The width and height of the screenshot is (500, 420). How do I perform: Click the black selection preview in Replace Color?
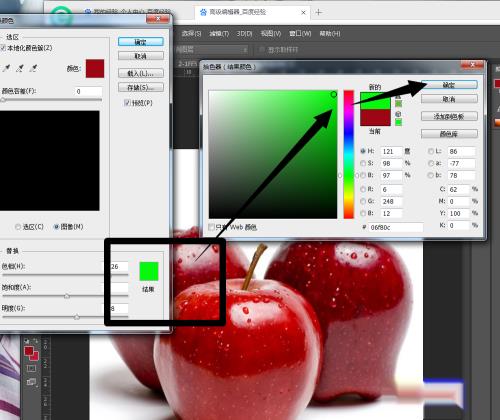pos(50,161)
